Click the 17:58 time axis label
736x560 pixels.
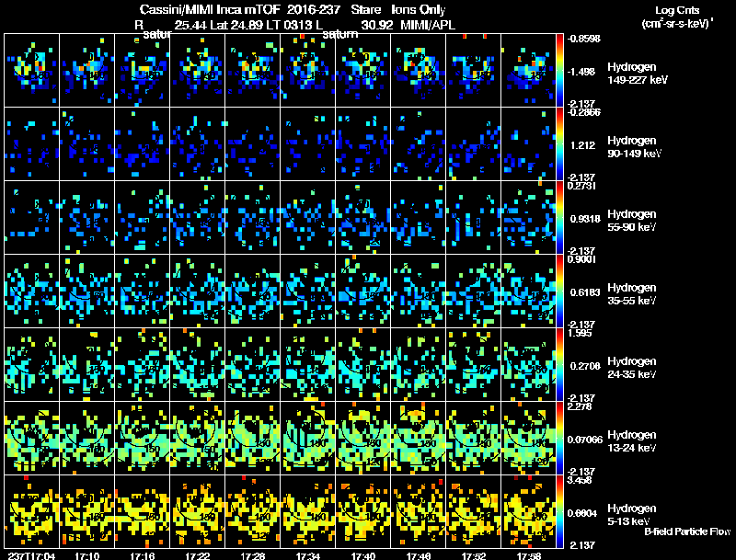tap(529, 555)
